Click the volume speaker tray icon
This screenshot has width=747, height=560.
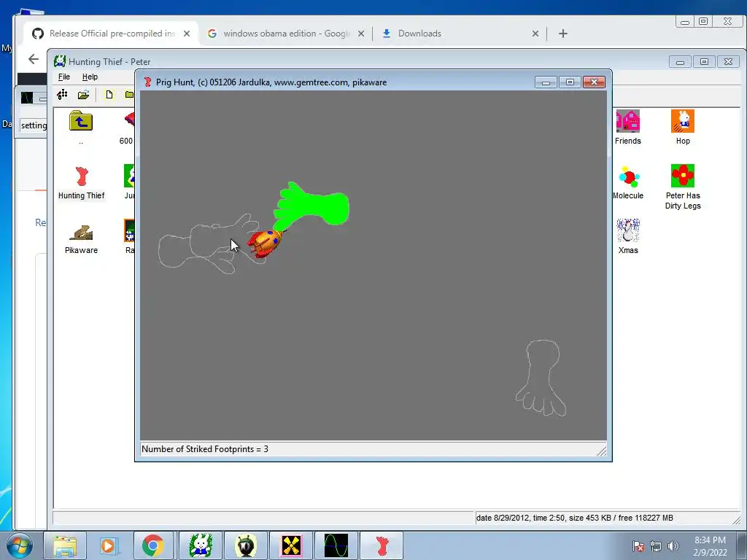673,546
